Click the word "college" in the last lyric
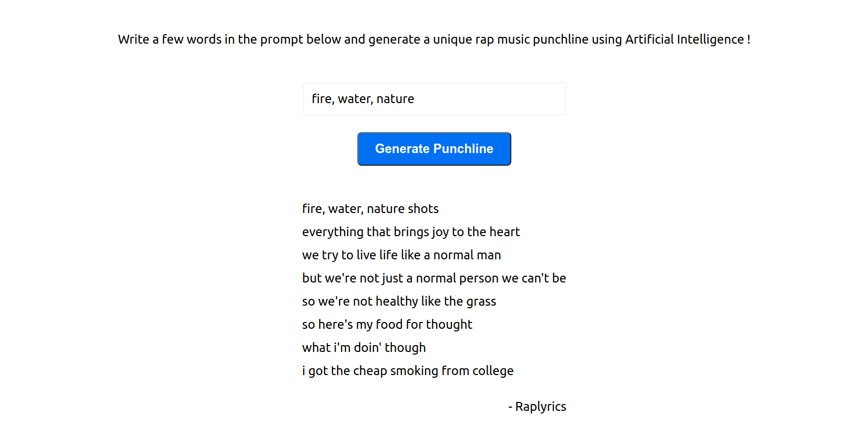Viewport: 868px width, 434px height. (x=492, y=371)
